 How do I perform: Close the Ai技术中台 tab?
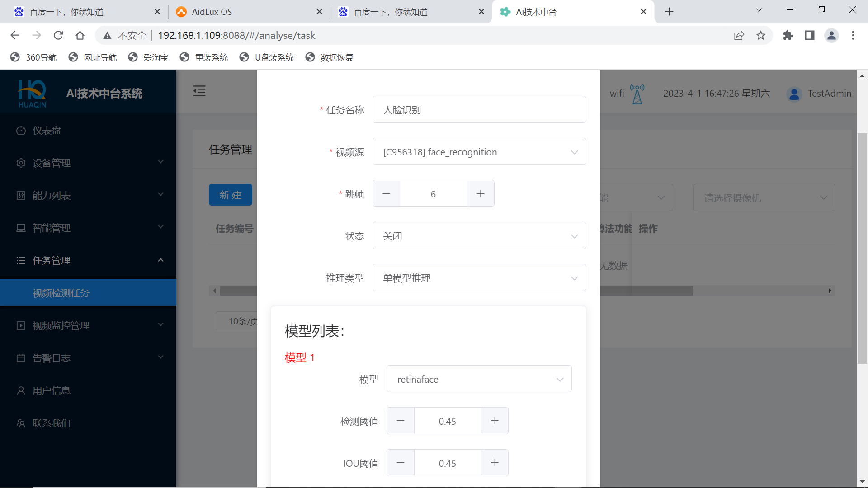[644, 12]
